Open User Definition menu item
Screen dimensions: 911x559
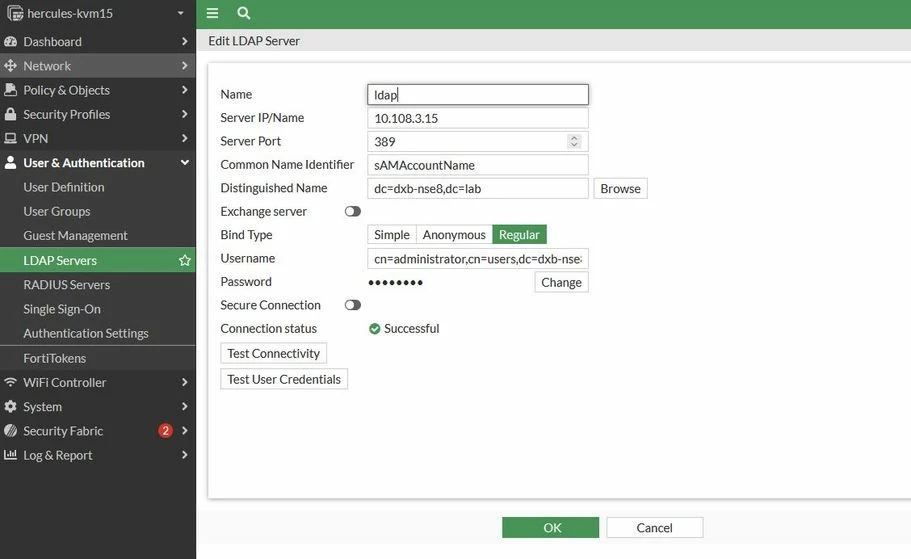tap(98, 187)
